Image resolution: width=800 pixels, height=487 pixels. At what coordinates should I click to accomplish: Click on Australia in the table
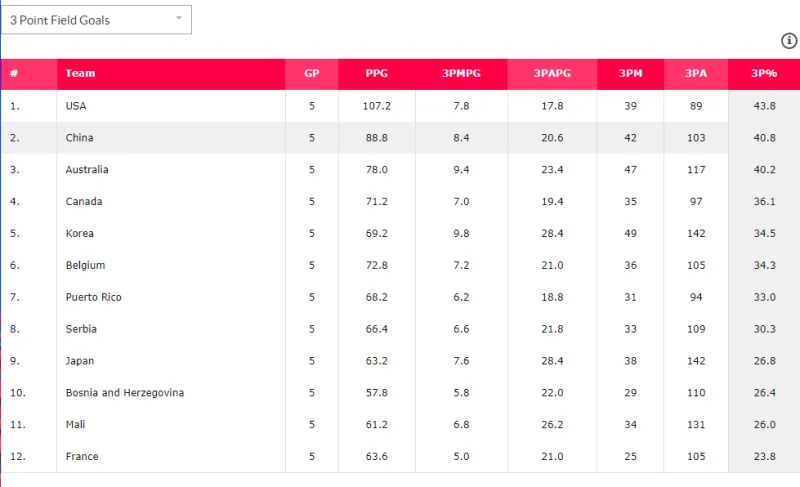(x=87, y=170)
